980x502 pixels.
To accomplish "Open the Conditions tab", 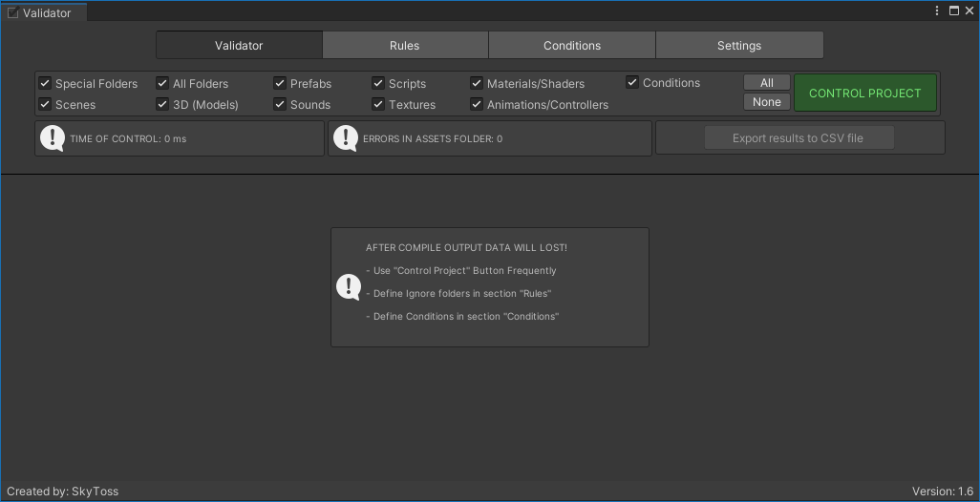I will point(572,46).
